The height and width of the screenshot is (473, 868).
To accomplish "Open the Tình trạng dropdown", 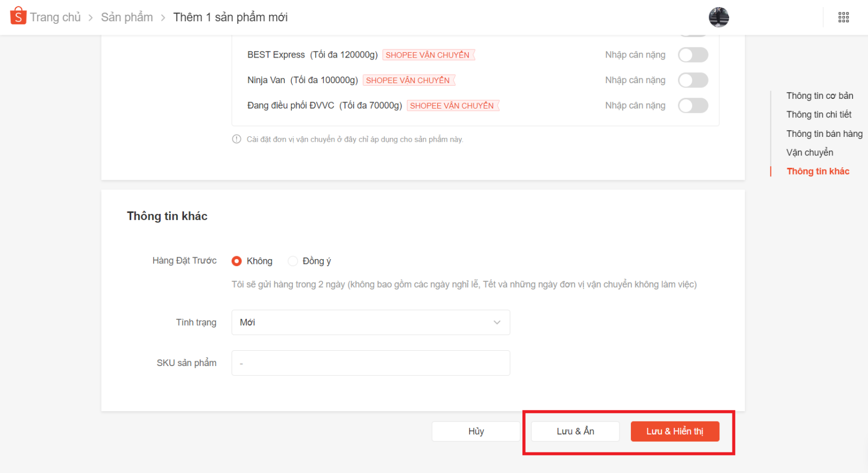I will pyautogui.click(x=371, y=323).
